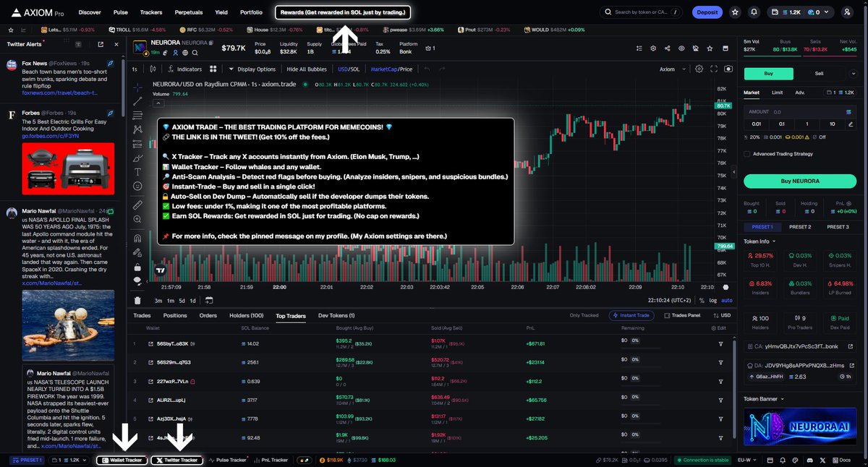Click the chart fullscreen icon
The image size is (868, 467).
713,69
